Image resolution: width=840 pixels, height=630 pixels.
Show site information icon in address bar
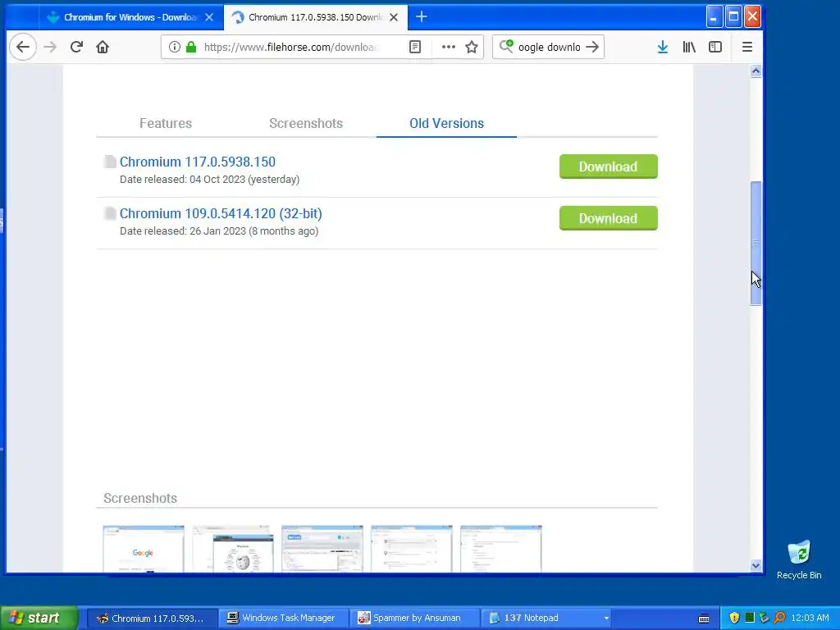174,47
